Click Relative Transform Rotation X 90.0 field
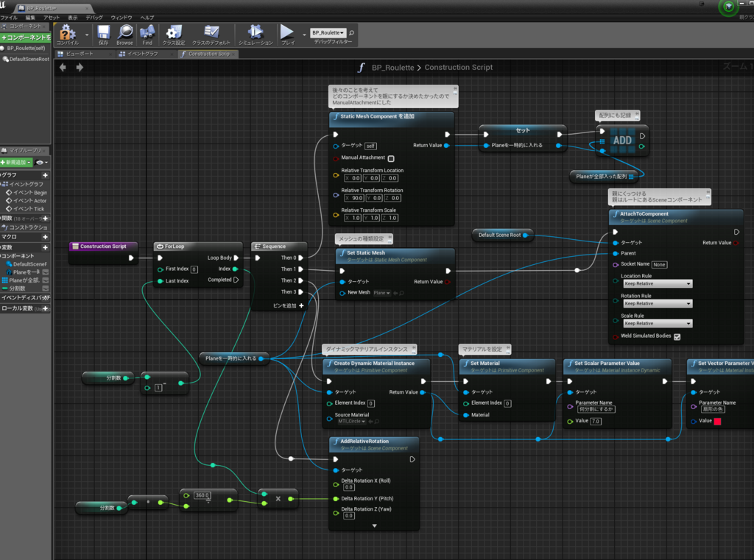This screenshot has width=754, height=560. pos(354,198)
